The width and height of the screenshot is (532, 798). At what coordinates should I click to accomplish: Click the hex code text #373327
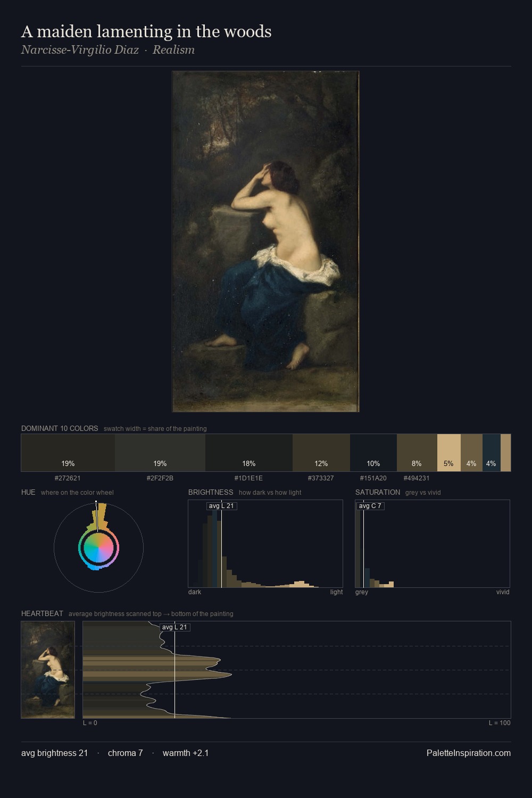[x=321, y=478]
